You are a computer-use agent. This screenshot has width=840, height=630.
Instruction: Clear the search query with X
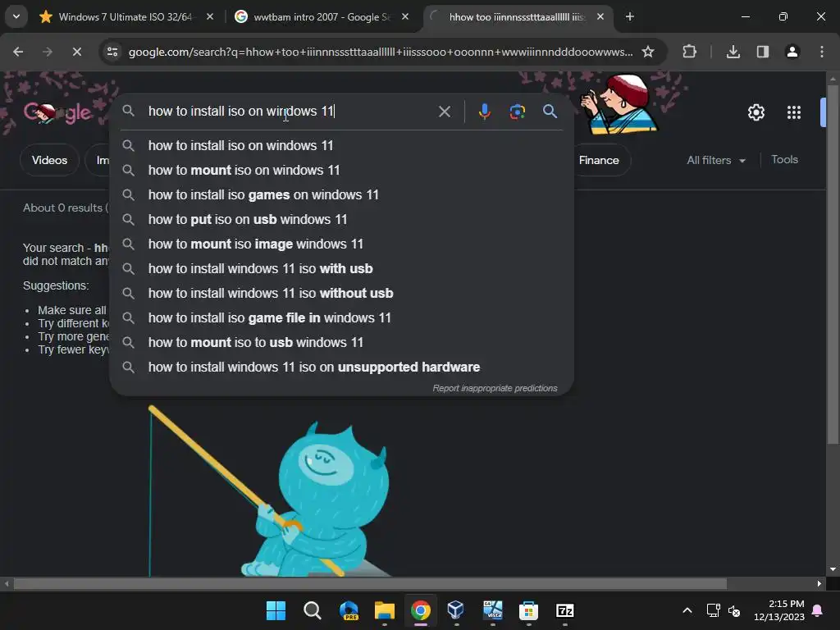[x=445, y=112]
